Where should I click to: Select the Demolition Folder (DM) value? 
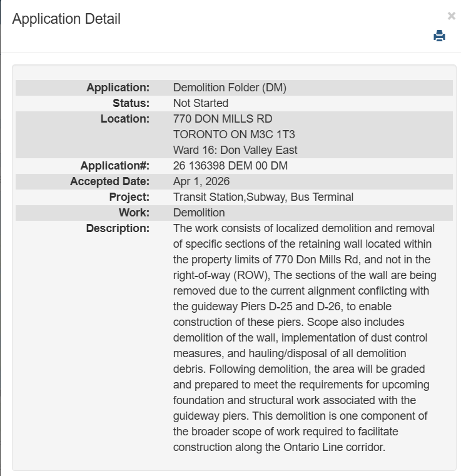click(230, 88)
